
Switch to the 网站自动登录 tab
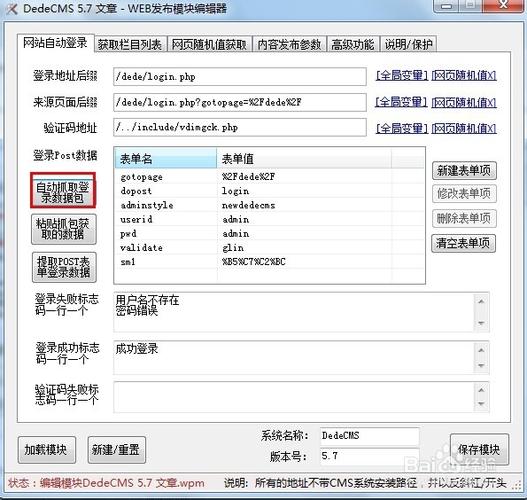[x=55, y=43]
